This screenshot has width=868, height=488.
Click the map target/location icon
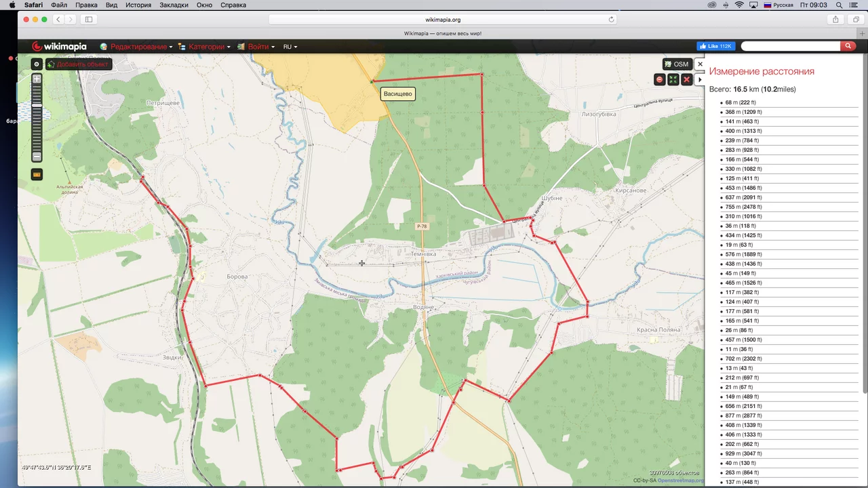37,64
